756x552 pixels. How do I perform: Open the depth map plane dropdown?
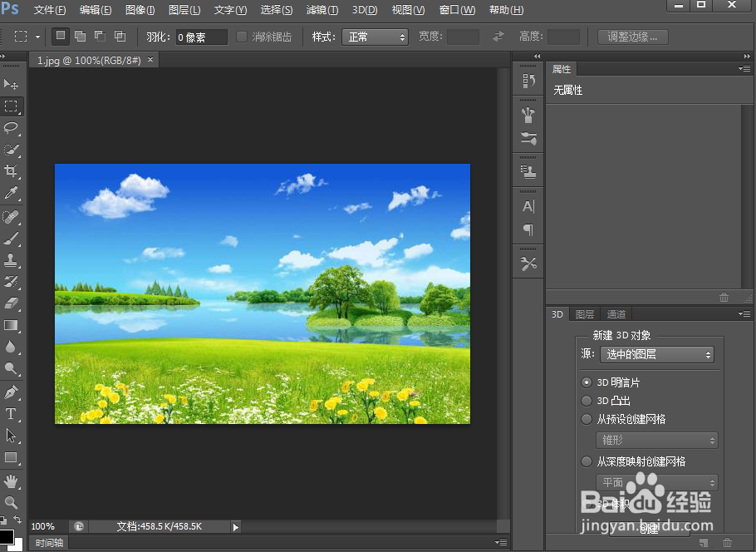pyautogui.click(x=656, y=482)
